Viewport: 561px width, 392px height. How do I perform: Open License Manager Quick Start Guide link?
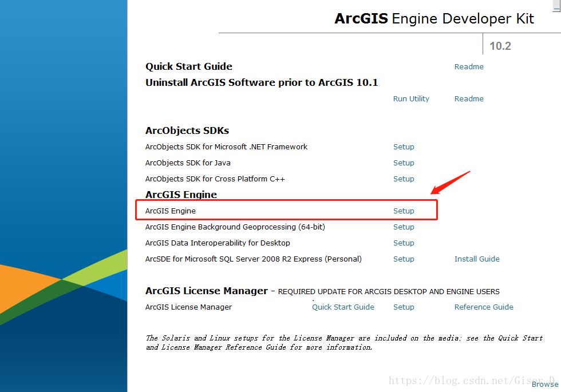coord(343,307)
